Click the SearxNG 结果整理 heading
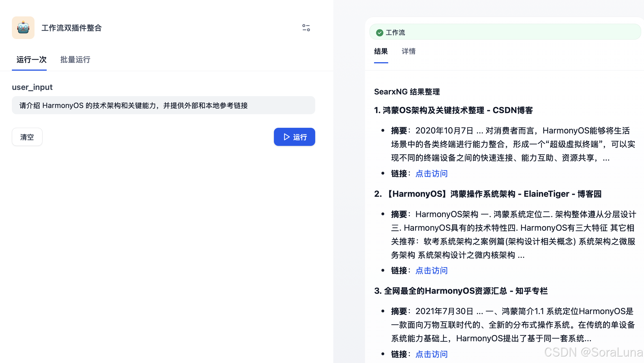The height and width of the screenshot is (363, 644). point(407,92)
